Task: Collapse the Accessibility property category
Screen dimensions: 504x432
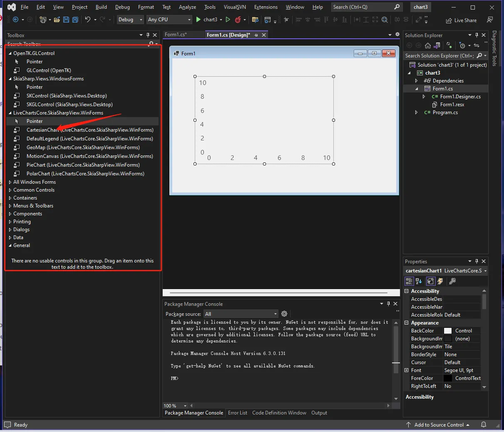Action: pos(407,291)
